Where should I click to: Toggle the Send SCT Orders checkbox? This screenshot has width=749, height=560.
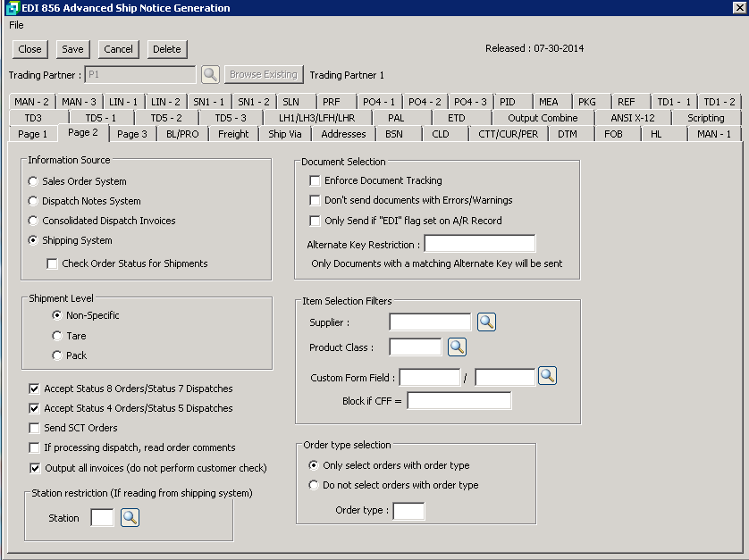point(35,428)
